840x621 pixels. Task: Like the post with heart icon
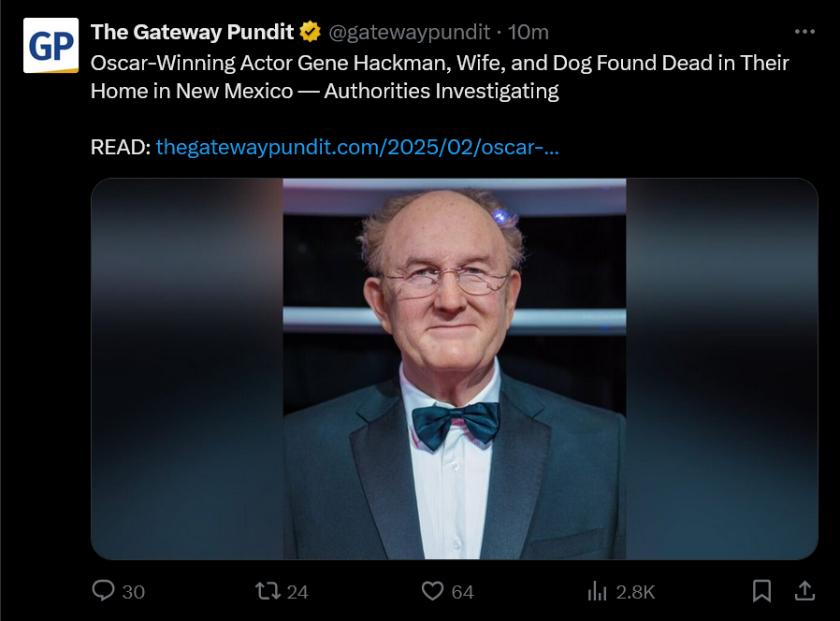(x=432, y=591)
